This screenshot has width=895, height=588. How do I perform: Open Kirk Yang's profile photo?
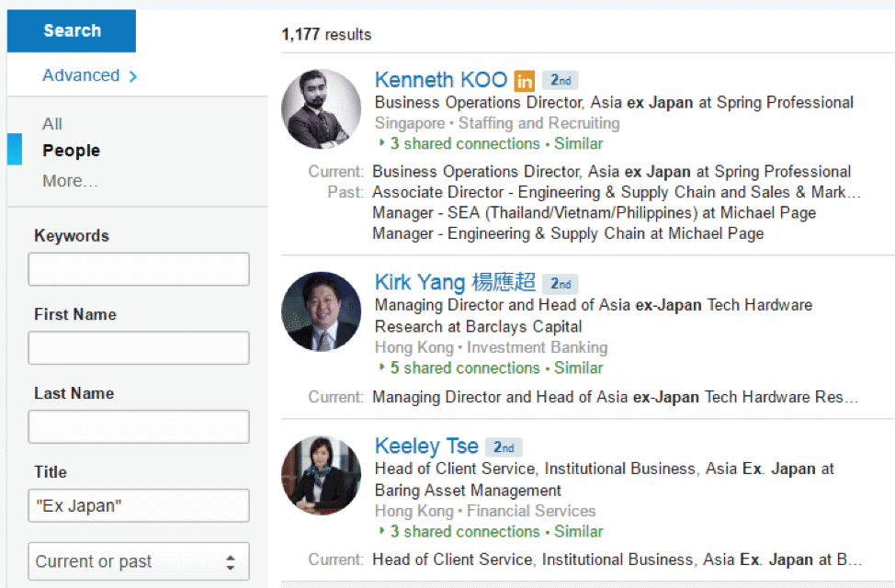322,311
